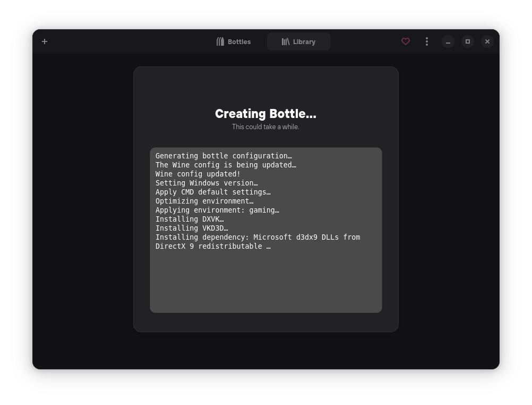
Task: Switch to the Library tab label
Action: (x=304, y=42)
